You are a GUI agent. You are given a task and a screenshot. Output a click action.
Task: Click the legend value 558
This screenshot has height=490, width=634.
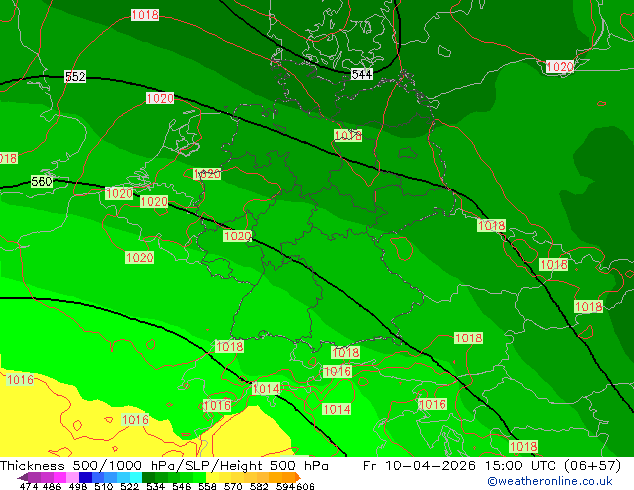[207, 486]
